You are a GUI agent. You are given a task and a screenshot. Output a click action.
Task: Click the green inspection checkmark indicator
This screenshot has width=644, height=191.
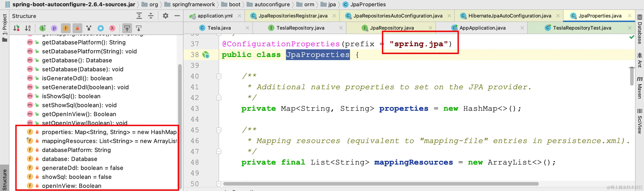(632, 37)
